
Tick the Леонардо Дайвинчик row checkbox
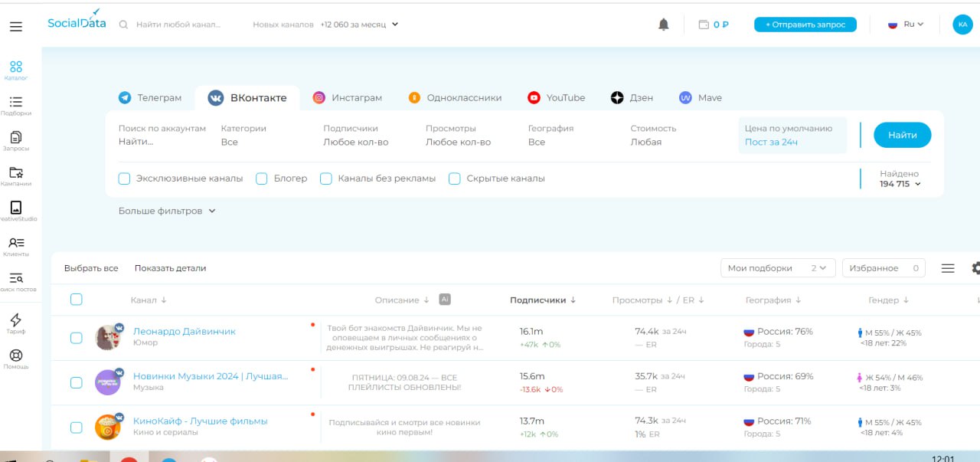77,338
